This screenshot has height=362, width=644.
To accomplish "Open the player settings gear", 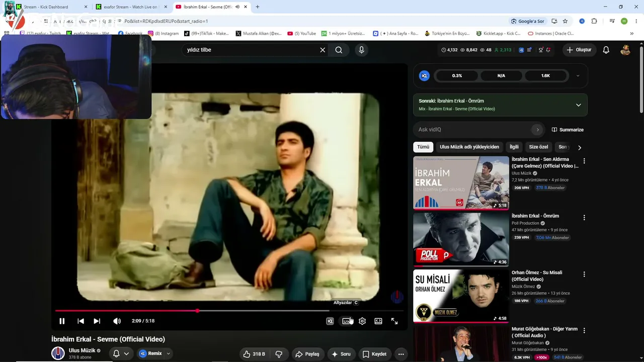I will (362, 321).
